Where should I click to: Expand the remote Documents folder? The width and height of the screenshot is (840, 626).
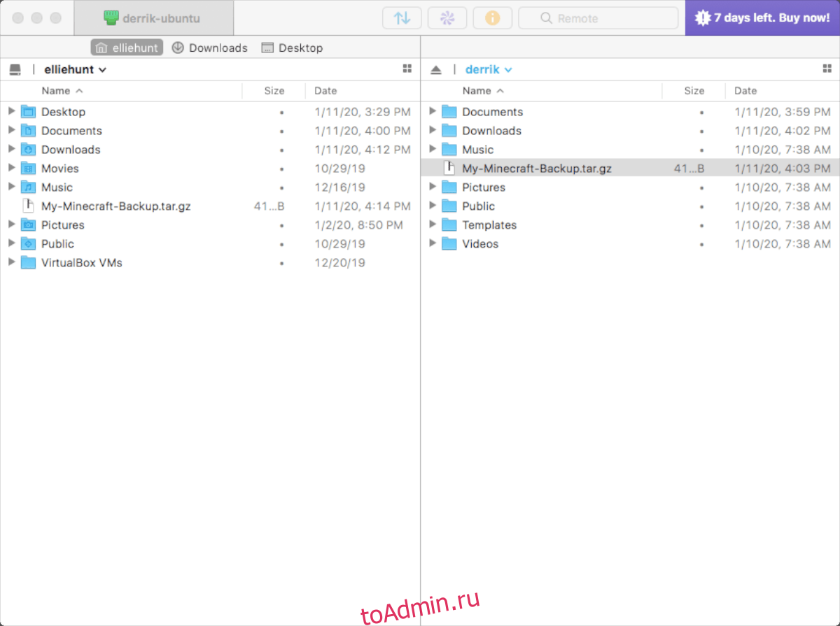pyautogui.click(x=432, y=111)
